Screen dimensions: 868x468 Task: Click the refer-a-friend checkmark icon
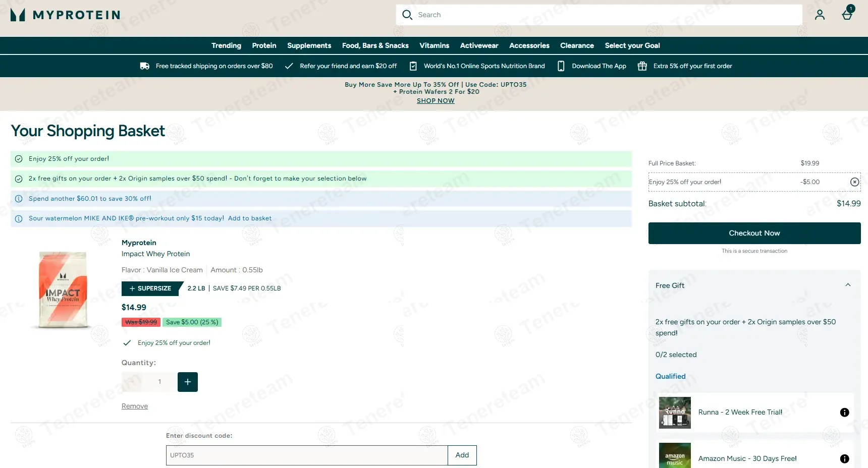(289, 66)
